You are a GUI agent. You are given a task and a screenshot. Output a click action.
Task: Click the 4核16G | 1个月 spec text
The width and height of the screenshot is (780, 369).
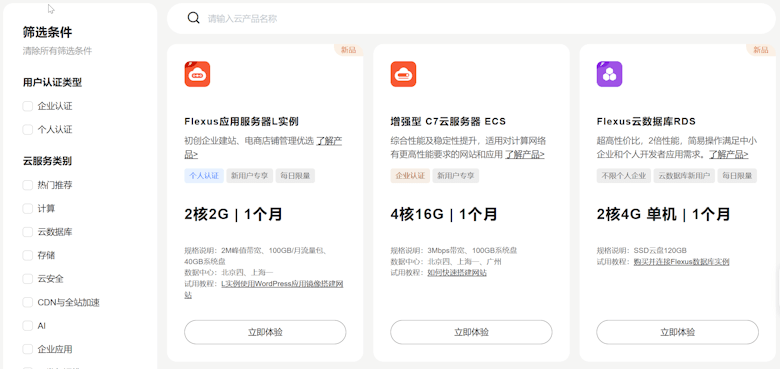pyautogui.click(x=444, y=214)
